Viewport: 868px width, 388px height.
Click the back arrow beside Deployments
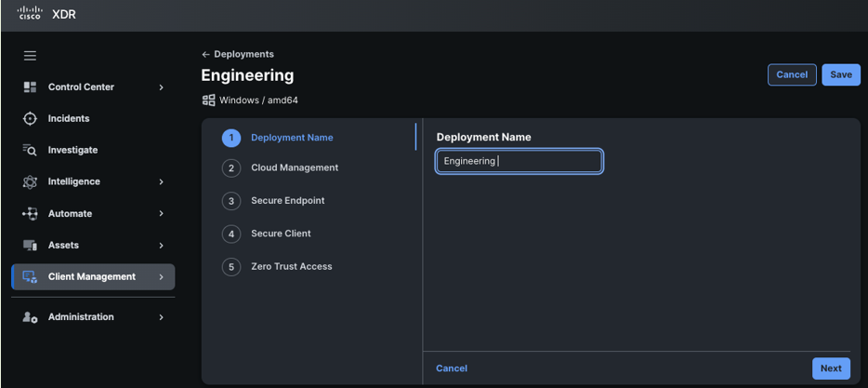[x=206, y=54]
